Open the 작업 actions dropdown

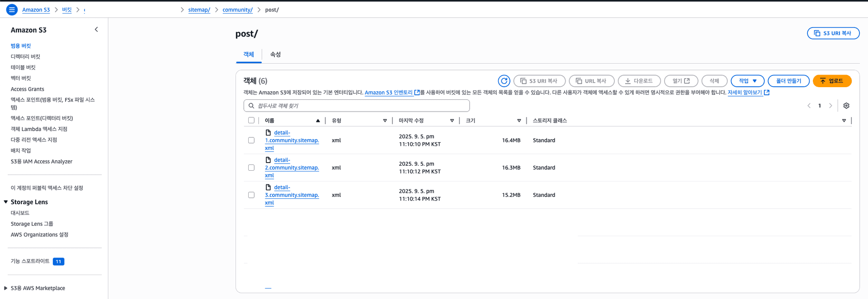point(747,81)
